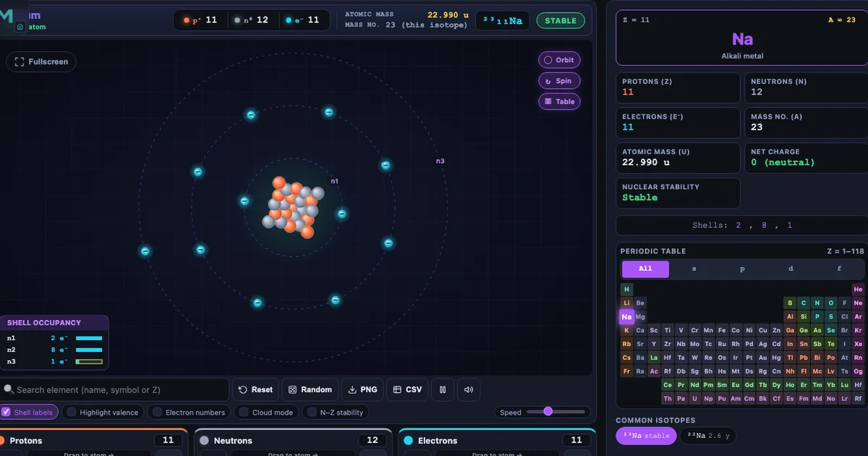This screenshot has width=868, height=456.
Task: Filter periodic table to s block
Action: [x=694, y=269]
